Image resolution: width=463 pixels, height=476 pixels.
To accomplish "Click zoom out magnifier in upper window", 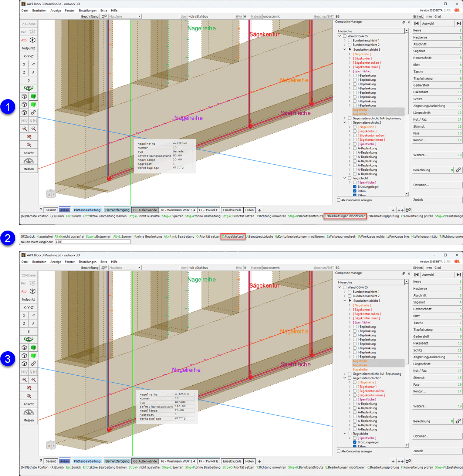I will coord(33,129).
